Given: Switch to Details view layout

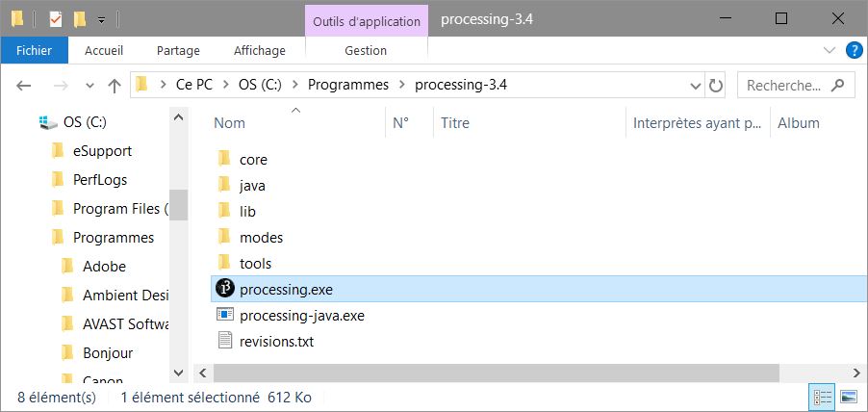Looking at the screenshot, I should click(x=824, y=396).
